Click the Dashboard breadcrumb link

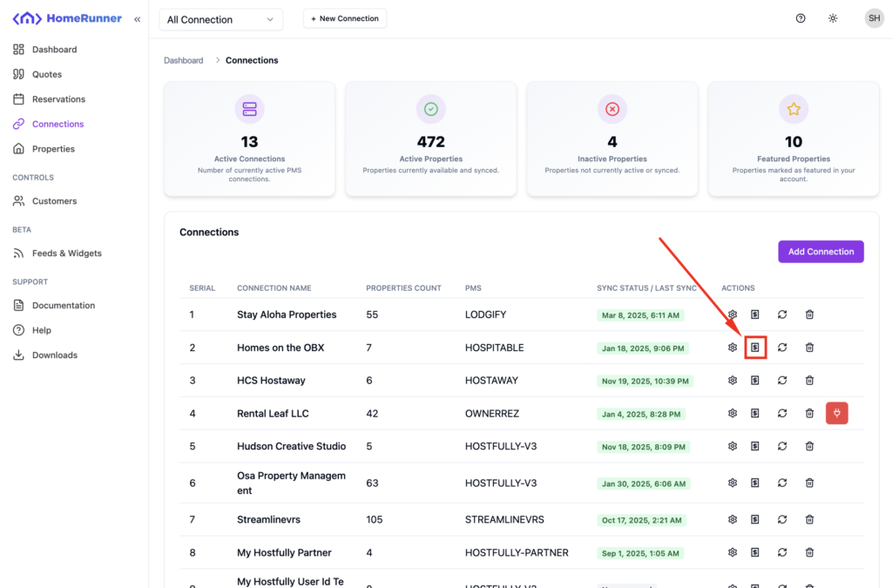point(184,61)
